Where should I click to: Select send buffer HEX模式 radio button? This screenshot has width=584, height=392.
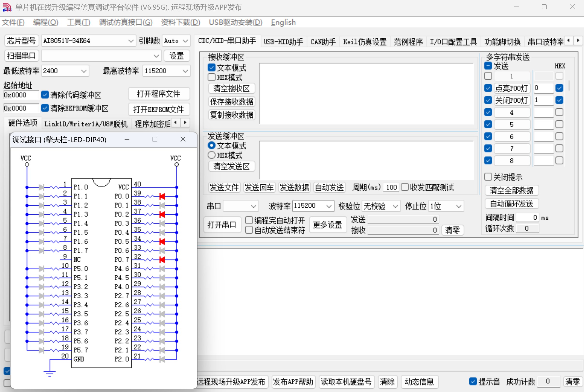pyautogui.click(x=211, y=155)
